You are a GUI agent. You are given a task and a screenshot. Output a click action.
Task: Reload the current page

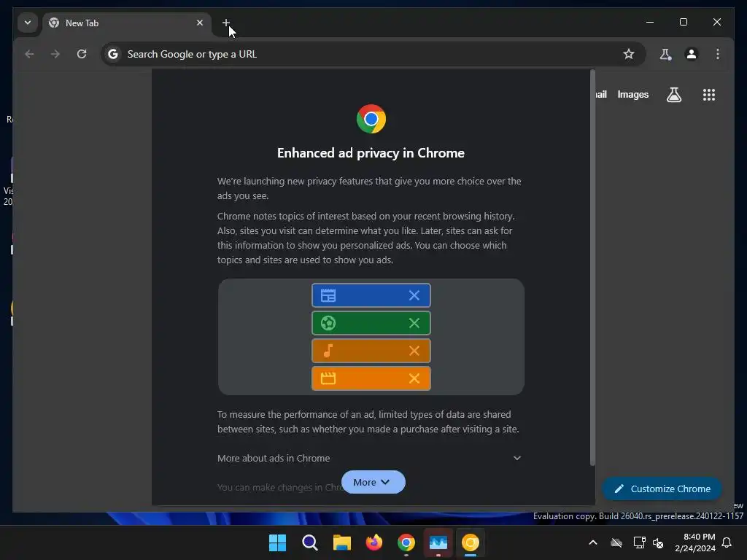(82, 54)
